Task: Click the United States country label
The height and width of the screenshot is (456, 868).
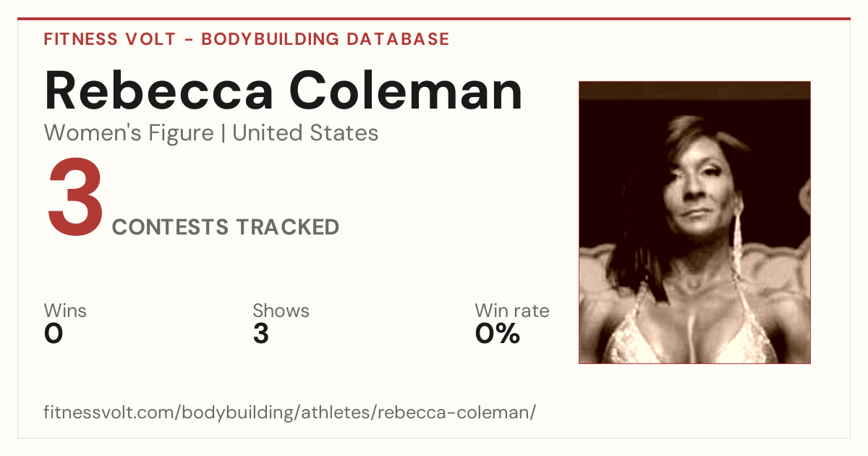Action: click(305, 133)
